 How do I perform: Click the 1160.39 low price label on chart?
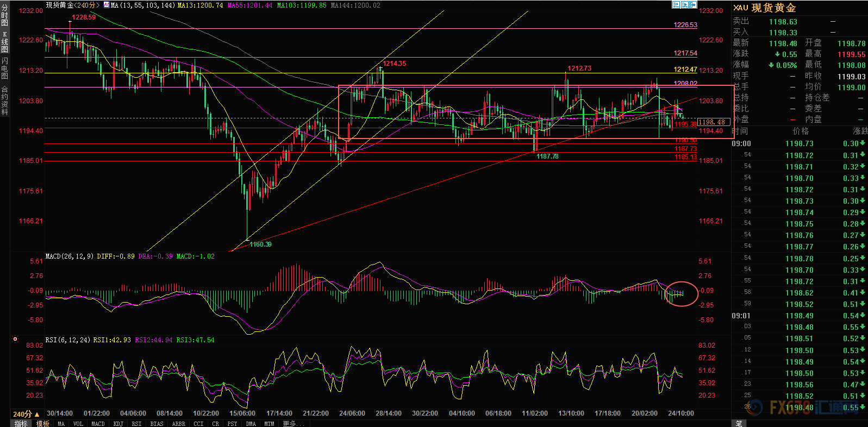point(260,244)
